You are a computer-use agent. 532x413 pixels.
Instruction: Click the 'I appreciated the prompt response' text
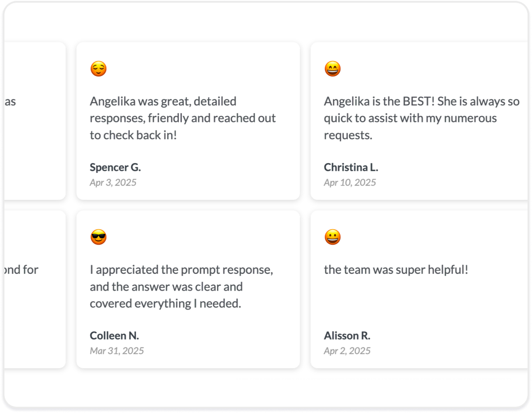(x=181, y=287)
